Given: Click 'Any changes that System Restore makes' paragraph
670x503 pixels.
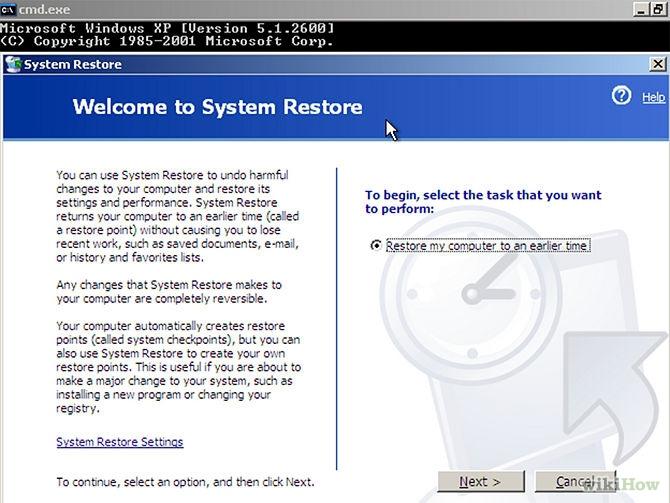Looking at the screenshot, I should [169, 291].
